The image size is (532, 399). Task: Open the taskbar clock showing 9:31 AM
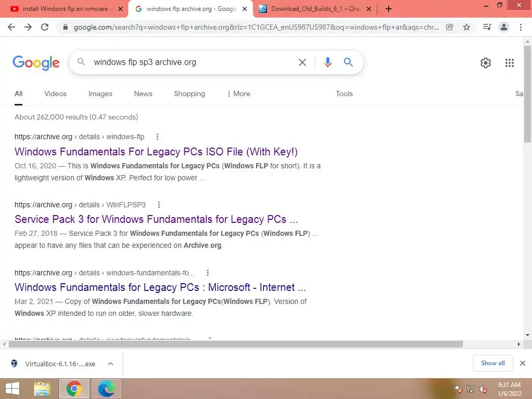[509, 389]
